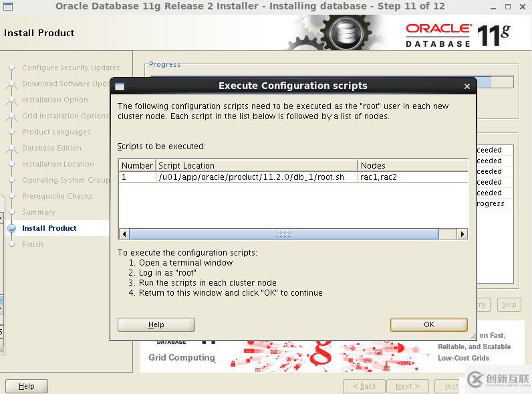This screenshot has height=394, width=532.
Task: Select Install Product step in sidebar
Action: 49,228
